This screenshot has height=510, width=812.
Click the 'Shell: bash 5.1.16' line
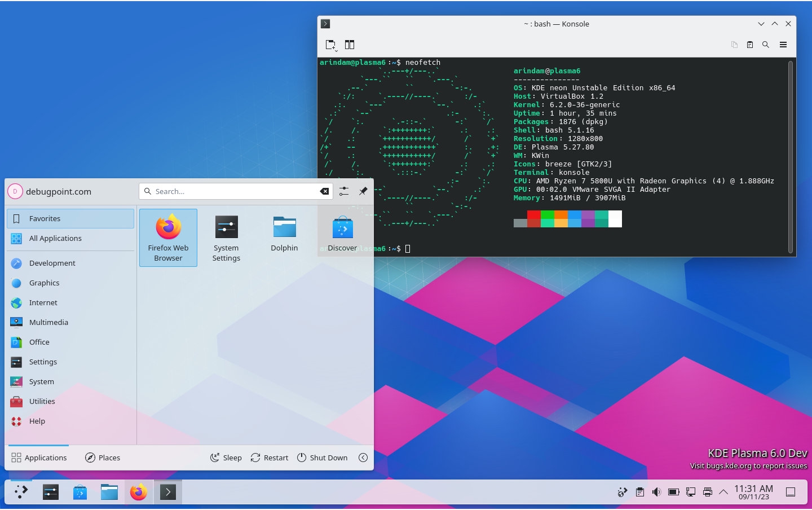[554, 130]
